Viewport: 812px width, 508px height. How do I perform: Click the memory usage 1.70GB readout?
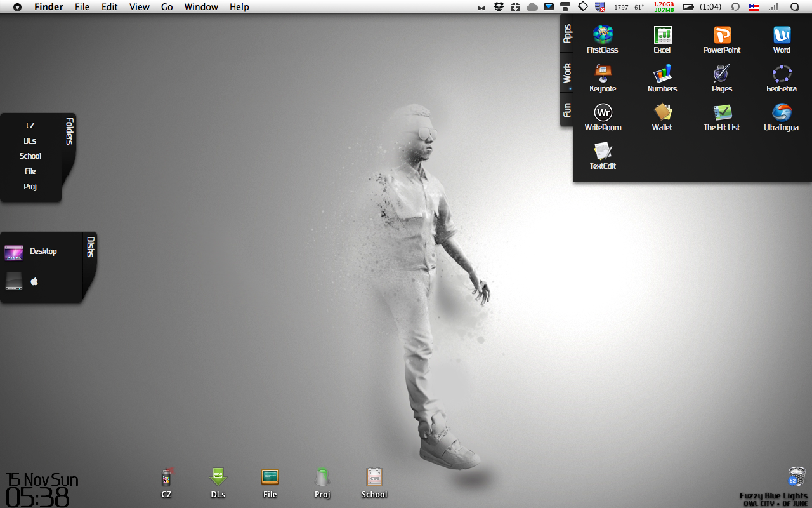(664, 4)
